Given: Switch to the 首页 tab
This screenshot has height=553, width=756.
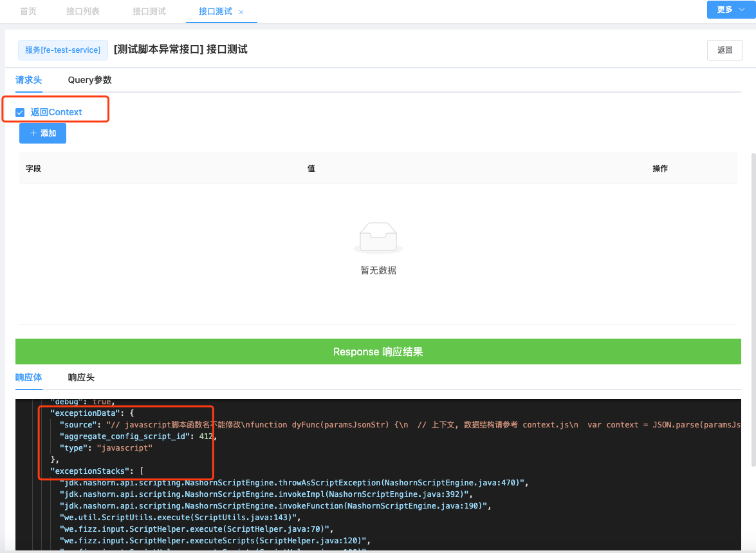Looking at the screenshot, I should pyautogui.click(x=28, y=12).
